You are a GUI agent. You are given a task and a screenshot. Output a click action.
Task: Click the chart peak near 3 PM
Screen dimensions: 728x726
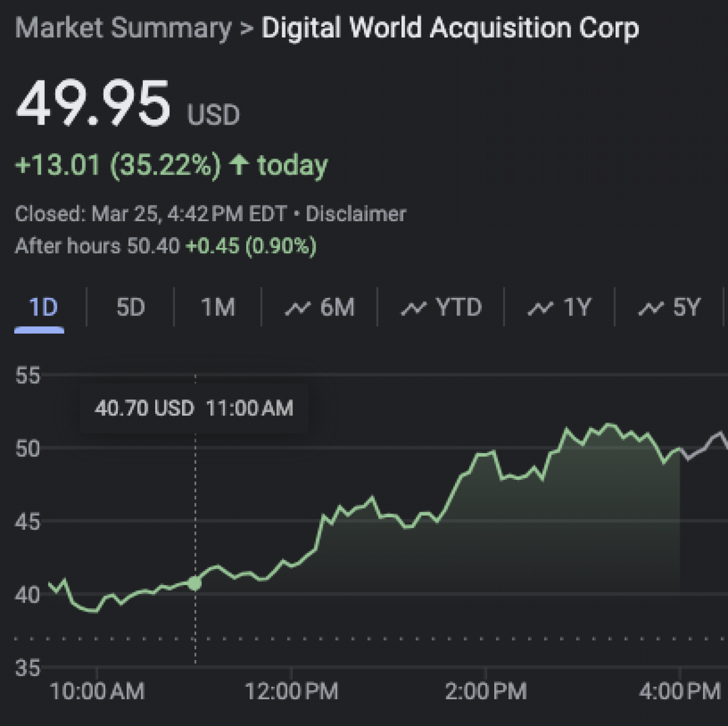pos(610,424)
